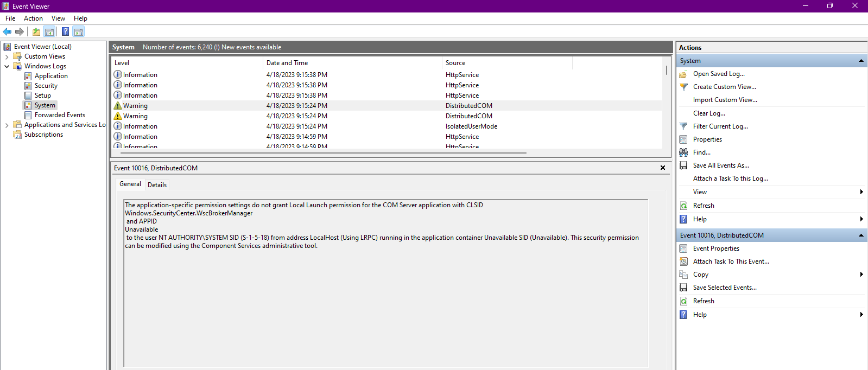Open the Help menu in menu bar

(x=80, y=18)
